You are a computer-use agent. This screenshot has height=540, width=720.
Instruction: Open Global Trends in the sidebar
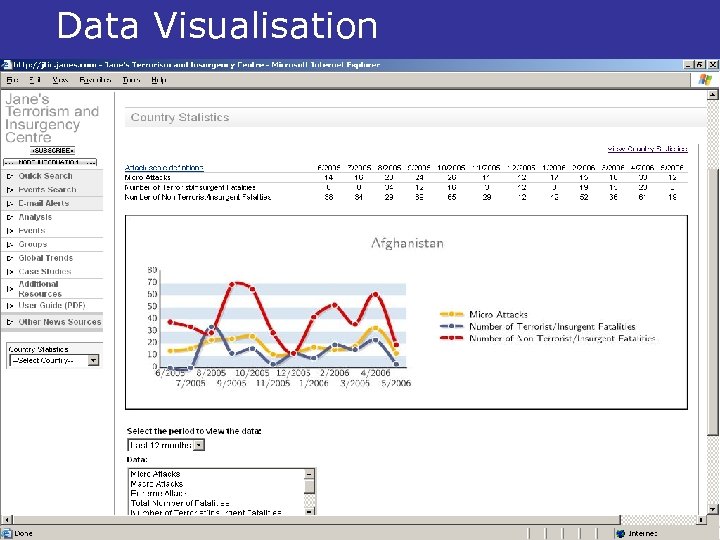(x=45, y=258)
